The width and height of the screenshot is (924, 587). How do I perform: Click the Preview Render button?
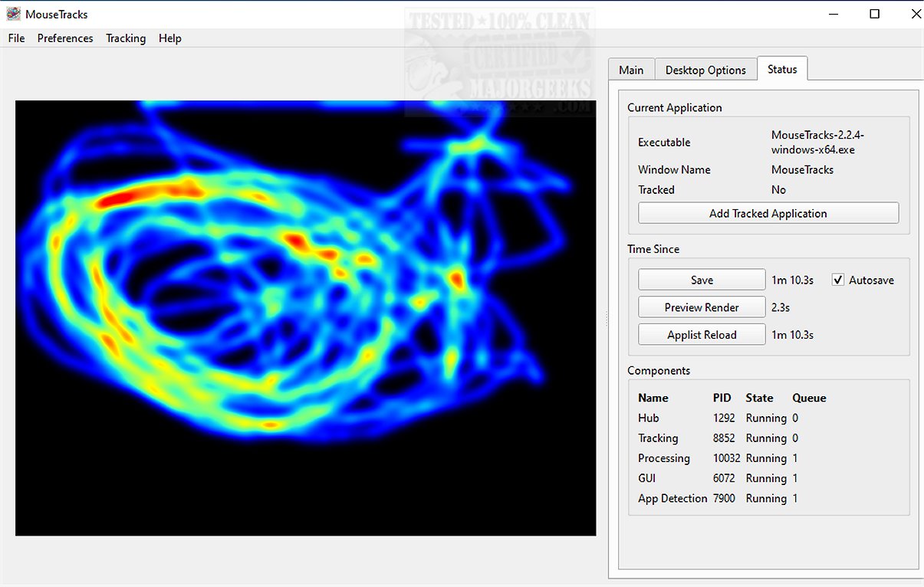702,307
